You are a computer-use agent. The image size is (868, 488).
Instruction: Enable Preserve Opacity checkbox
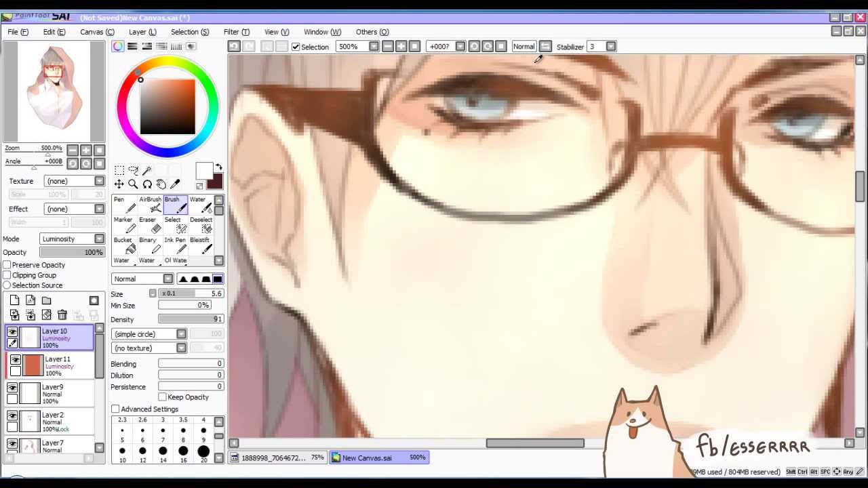tap(7, 265)
